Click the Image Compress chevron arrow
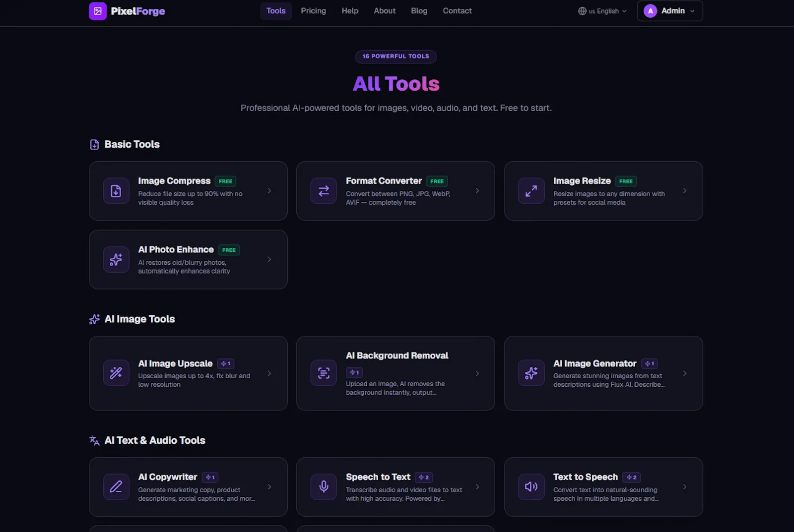Viewport: 794px width, 532px height. point(269,191)
